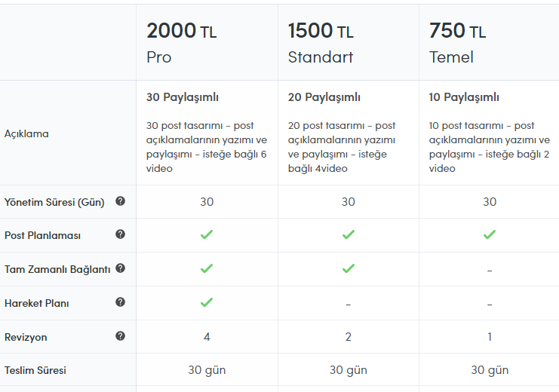
Task: Click the 10 Paylaşımlı title
Action: 464,97
